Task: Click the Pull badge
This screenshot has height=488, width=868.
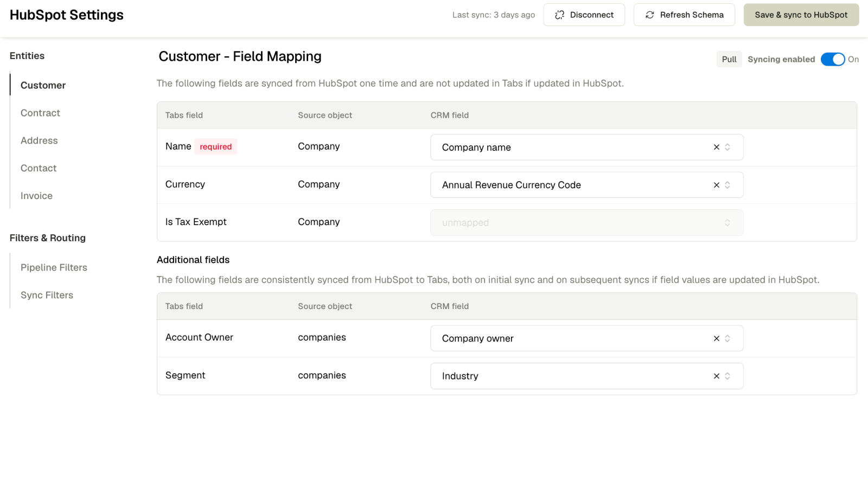Action: click(729, 59)
